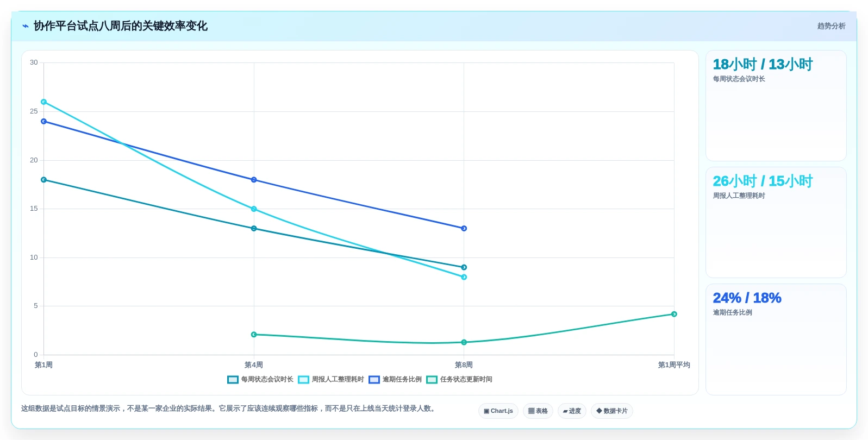Click the 趋势分析 label
The height and width of the screenshot is (440, 868).
point(831,26)
